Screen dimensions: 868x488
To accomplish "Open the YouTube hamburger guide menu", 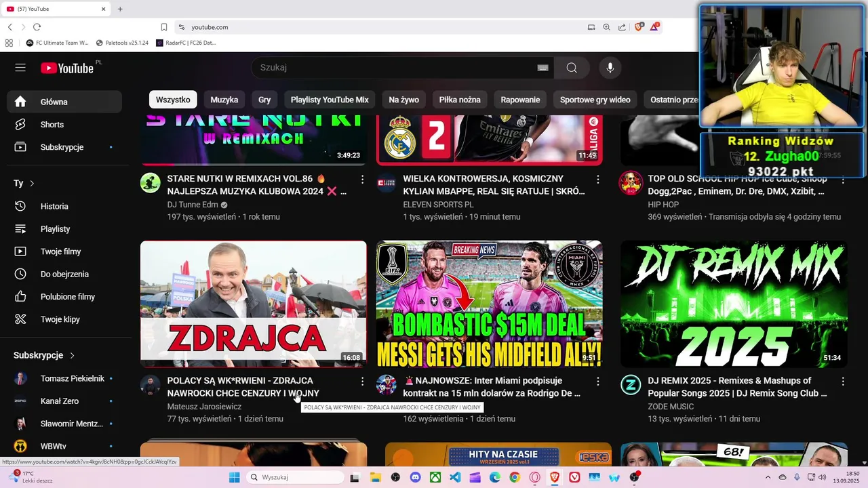I will click(x=20, y=68).
